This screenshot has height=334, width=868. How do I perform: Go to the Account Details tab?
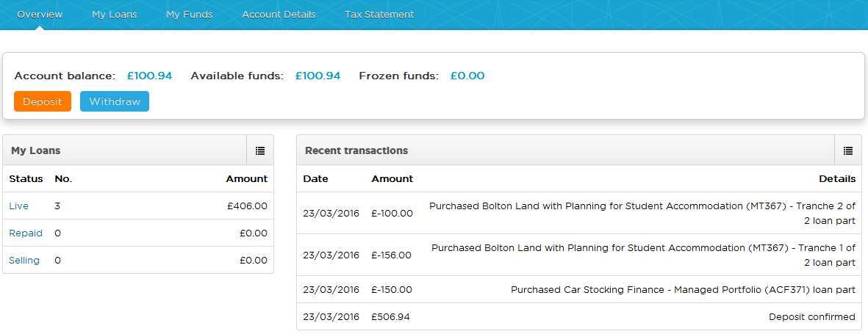(x=279, y=15)
